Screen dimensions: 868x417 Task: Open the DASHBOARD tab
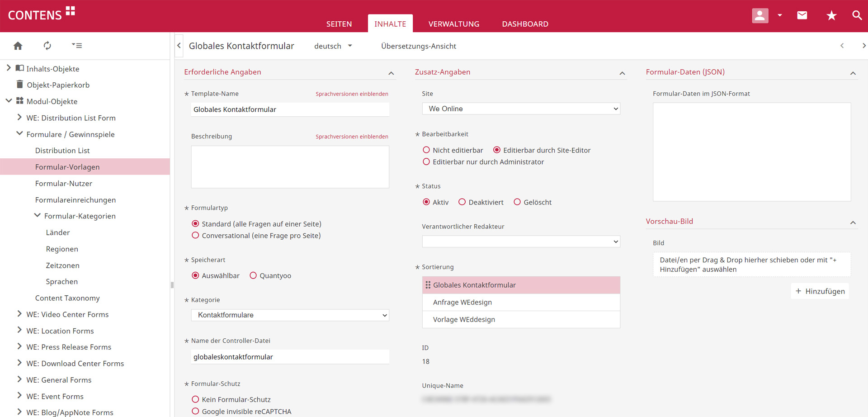(525, 24)
